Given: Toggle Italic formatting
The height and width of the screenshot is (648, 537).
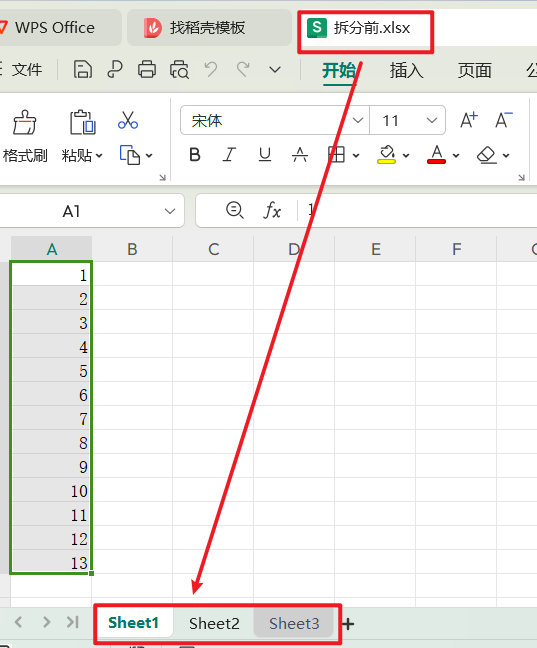Looking at the screenshot, I should click(x=229, y=155).
